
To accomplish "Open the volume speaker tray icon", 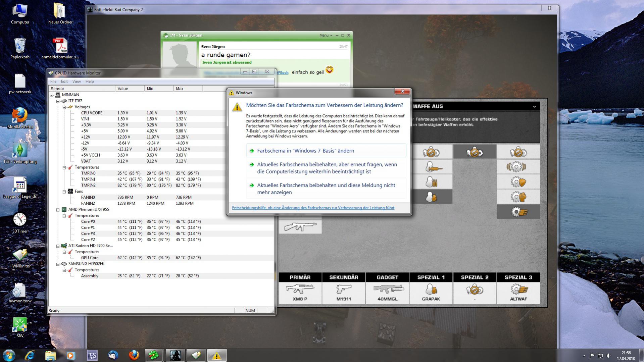I will [x=608, y=356].
